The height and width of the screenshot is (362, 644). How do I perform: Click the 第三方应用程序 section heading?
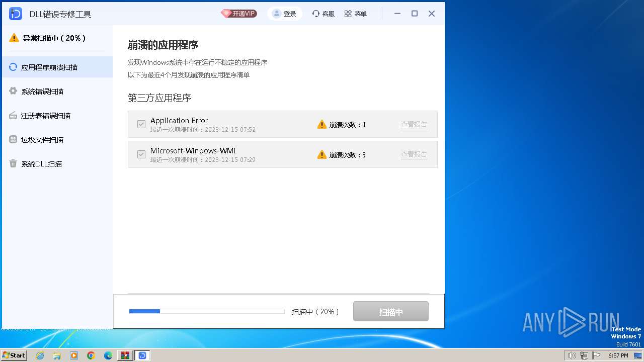[159, 98]
